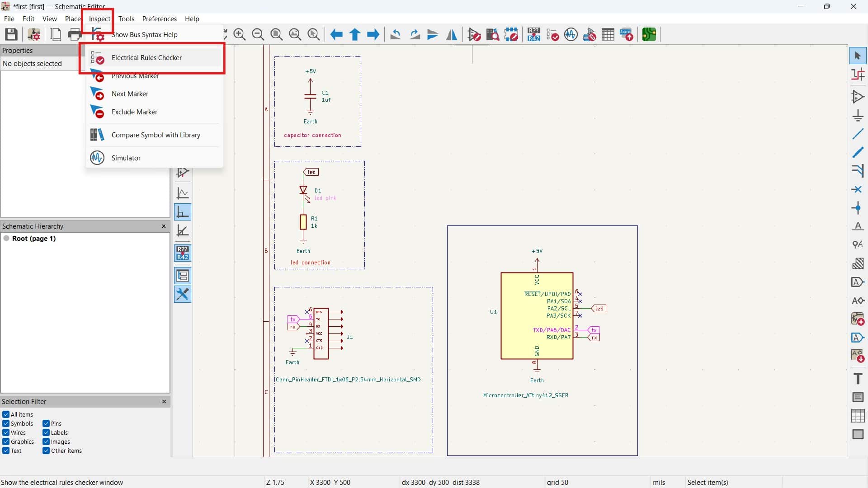Select the Add text tool
The width and height of the screenshot is (868, 488).
click(x=858, y=379)
